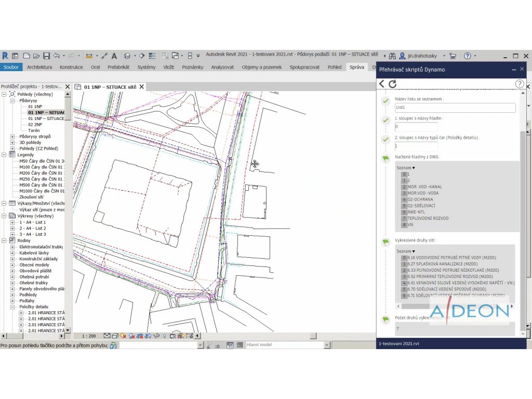The image size is (532, 399).
Task: Open the 3D view dropdown arrow
Action: click(135, 56)
